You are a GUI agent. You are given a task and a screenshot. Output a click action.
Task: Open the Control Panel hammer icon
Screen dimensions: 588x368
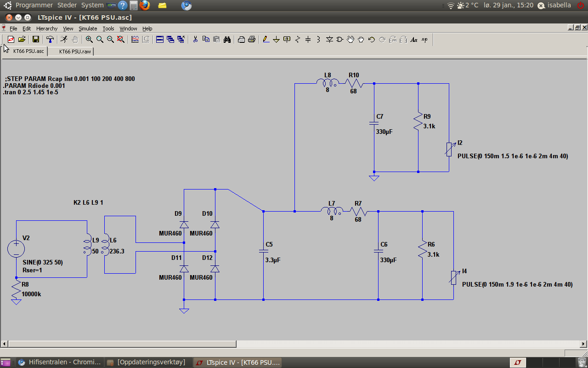[50, 40]
